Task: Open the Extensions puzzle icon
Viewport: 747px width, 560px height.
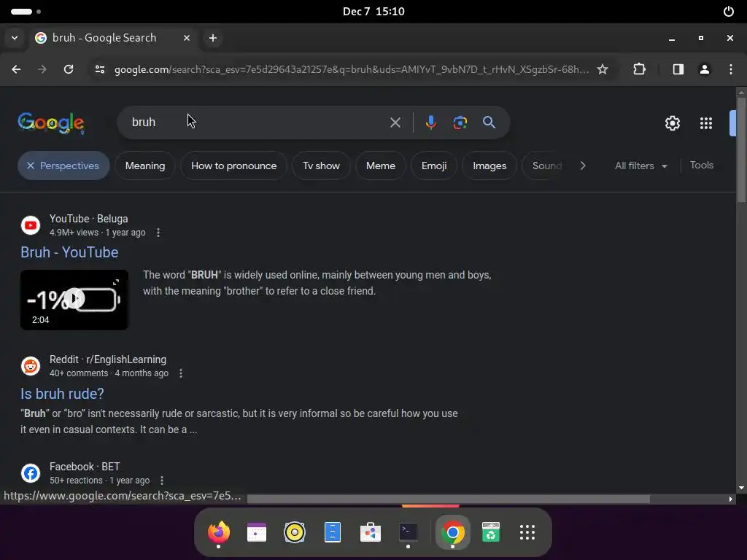Action: [x=639, y=69]
